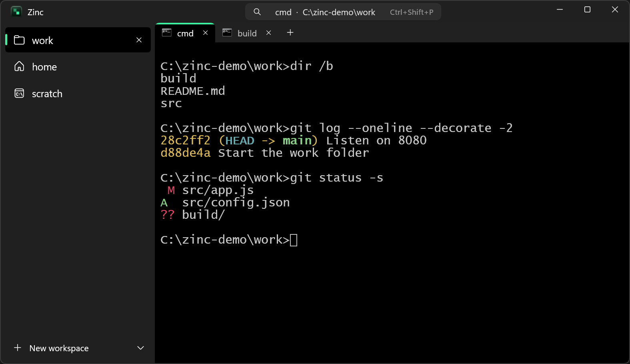Screen dimensions: 630x364
Task: Click the search magnifier icon
Action: 257,12
